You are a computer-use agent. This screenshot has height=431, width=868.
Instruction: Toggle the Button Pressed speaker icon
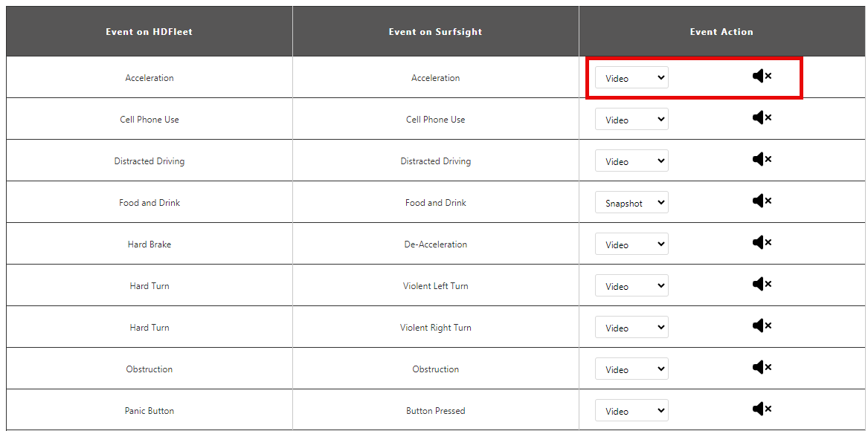pyautogui.click(x=762, y=409)
